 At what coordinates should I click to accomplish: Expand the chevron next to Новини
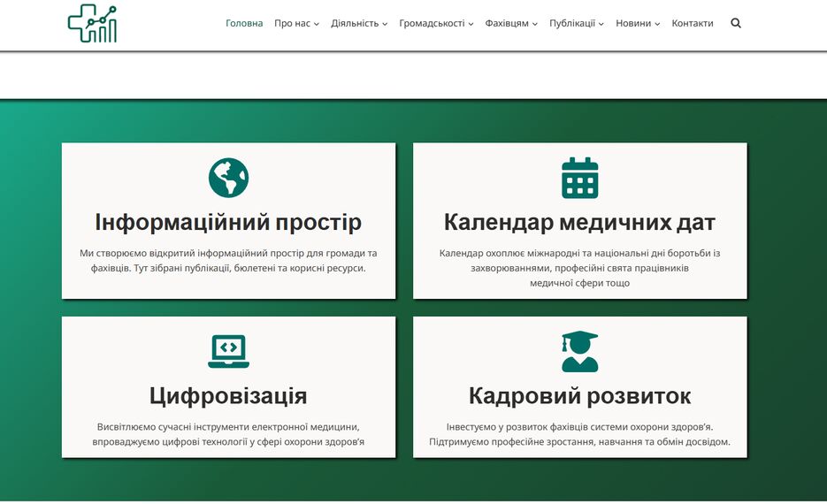657,24
